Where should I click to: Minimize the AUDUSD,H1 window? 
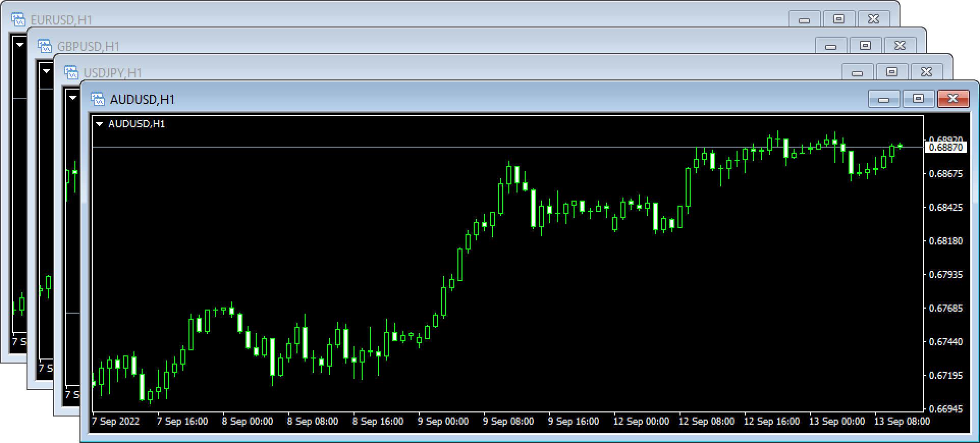coord(884,99)
